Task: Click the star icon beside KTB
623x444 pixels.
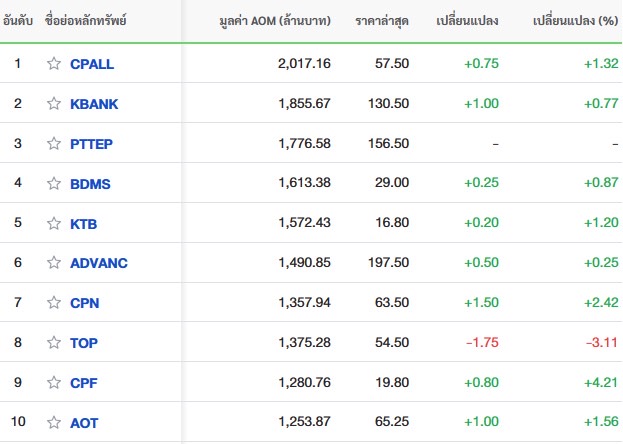Action: tap(54, 223)
